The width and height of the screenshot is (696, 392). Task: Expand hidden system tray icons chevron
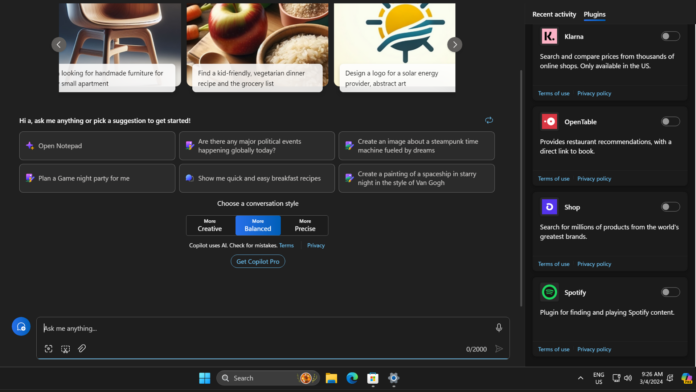(580, 378)
